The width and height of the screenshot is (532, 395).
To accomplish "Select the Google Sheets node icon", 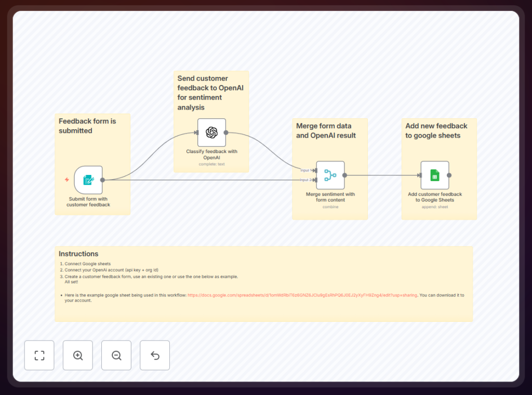I will [435, 175].
